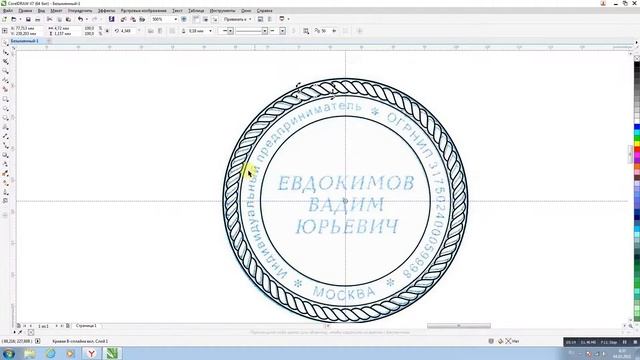Activate the Zoom tool in the toolbox
This screenshot has width=640, height=360.
(5, 71)
